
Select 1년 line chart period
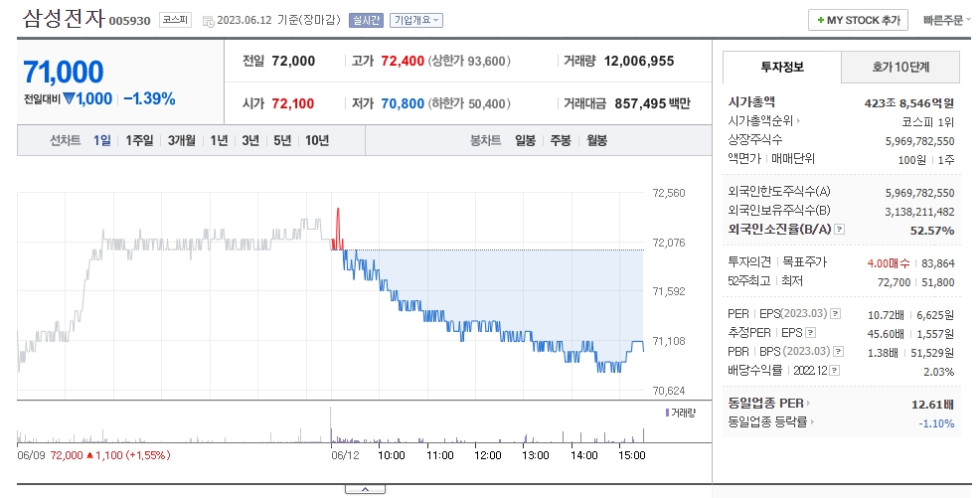219,140
